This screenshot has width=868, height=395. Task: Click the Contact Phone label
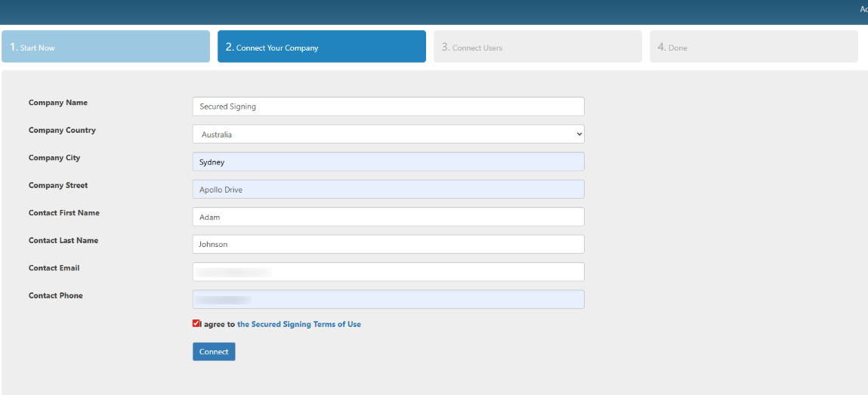56,295
